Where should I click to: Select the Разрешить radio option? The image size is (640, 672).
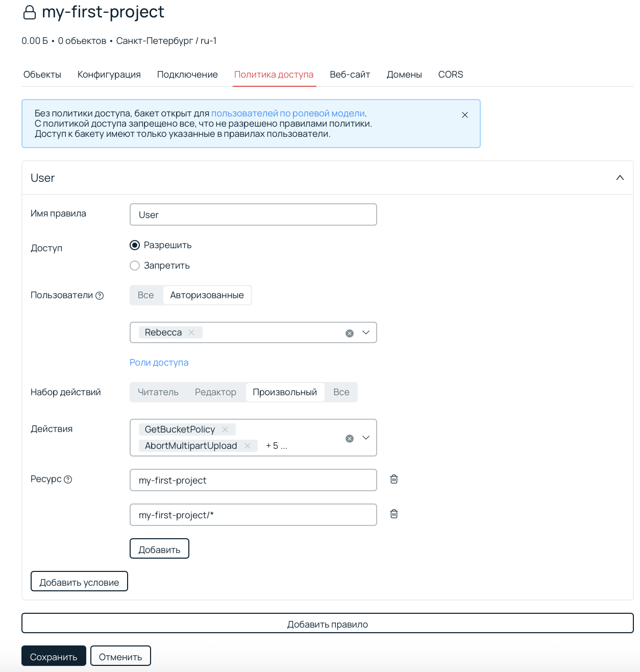(x=135, y=245)
